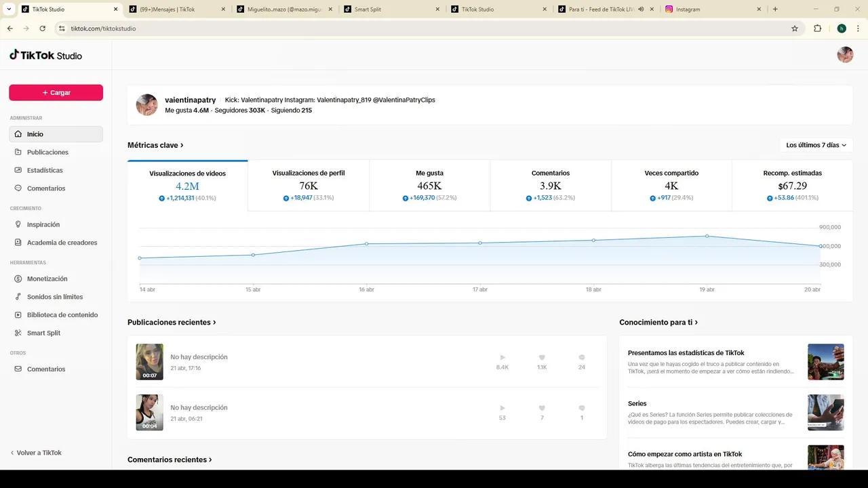868x488 pixels.
Task: Click the Cargar upload button
Action: (x=56, y=93)
